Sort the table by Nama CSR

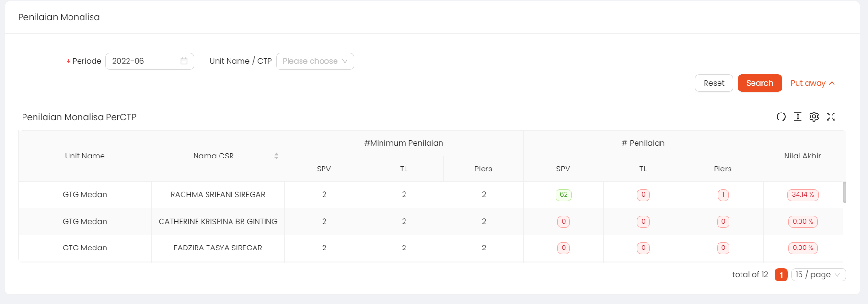[277, 156]
